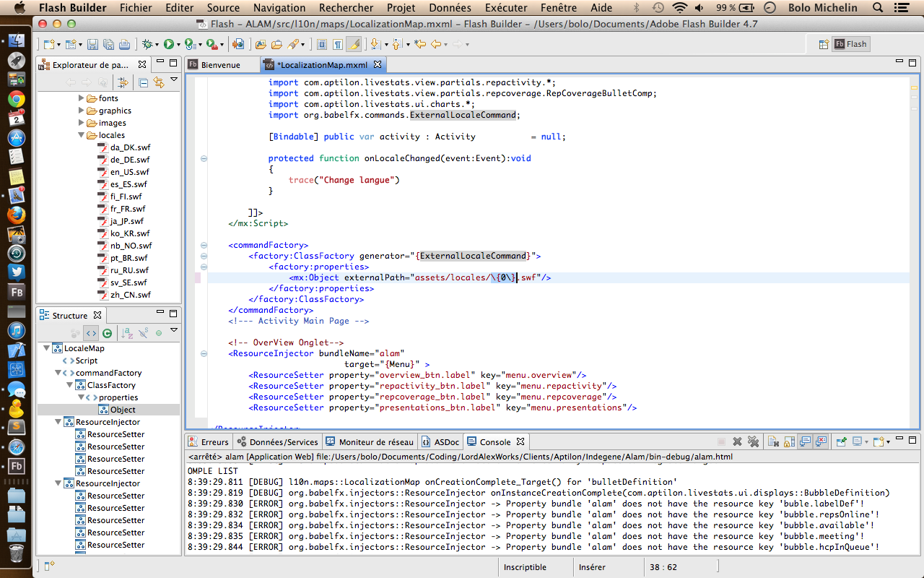Collapse the LocaleMap node in Structure

point(47,348)
